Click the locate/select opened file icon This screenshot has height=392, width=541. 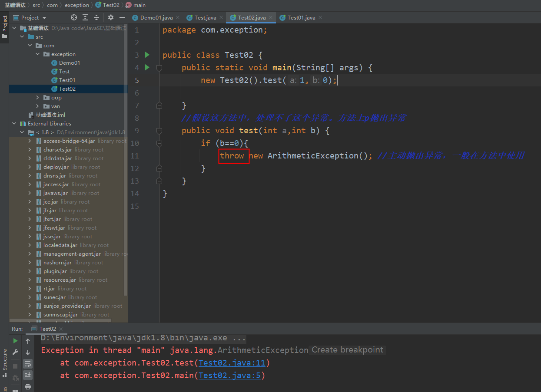click(x=74, y=17)
